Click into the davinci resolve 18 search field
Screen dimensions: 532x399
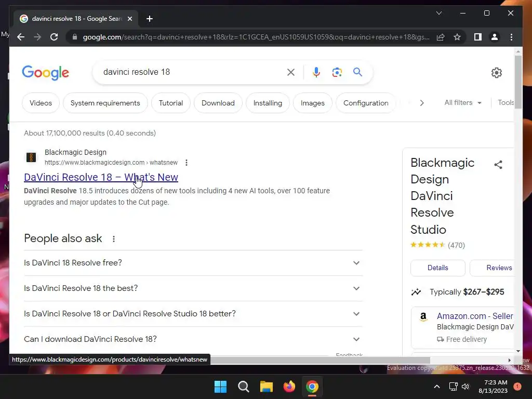(x=193, y=72)
